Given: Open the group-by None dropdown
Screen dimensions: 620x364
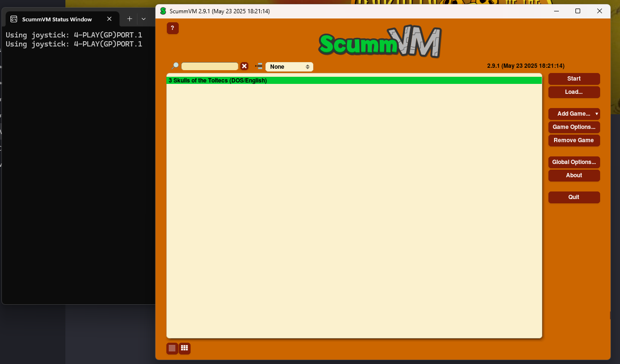Looking at the screenshot, I should point(289,67).
